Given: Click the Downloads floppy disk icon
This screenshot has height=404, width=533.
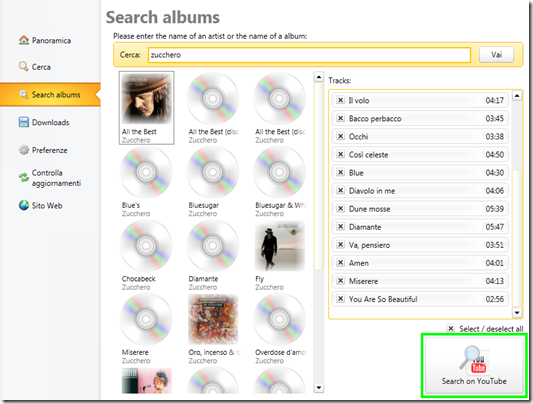Looking at the screenshot, I should tap(23, 122).
